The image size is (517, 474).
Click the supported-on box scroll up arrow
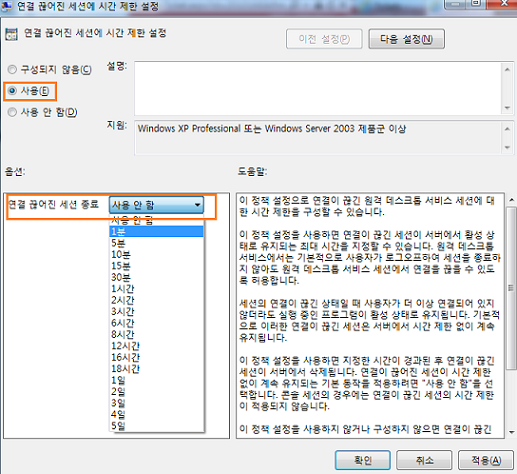[507, 129]
